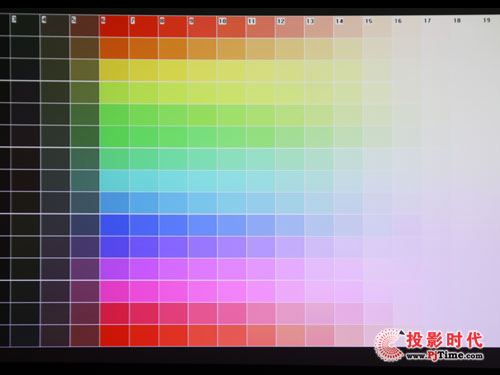Image resolution: width=500 pixels, height=375 pixels.
Task: Open the www.PjTime.com link
Action: pyautogui.click(x=445, y=355)
